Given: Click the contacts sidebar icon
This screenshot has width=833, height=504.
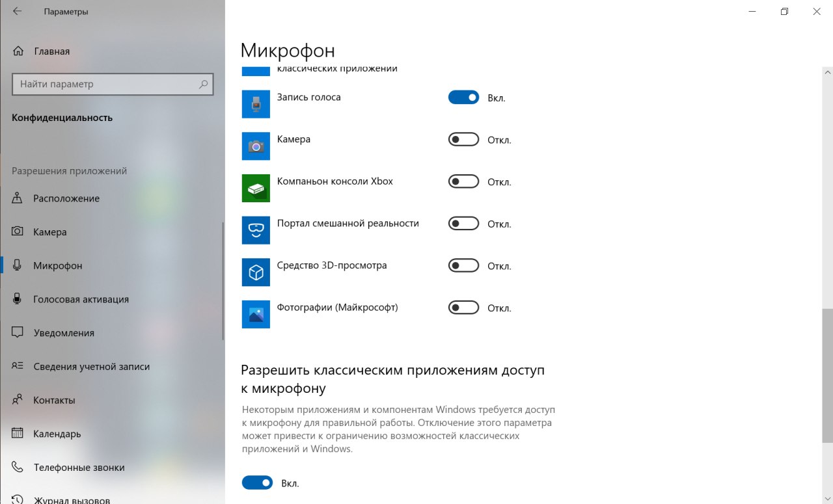Looking at the screenshot, I should (x=18, y=400).
